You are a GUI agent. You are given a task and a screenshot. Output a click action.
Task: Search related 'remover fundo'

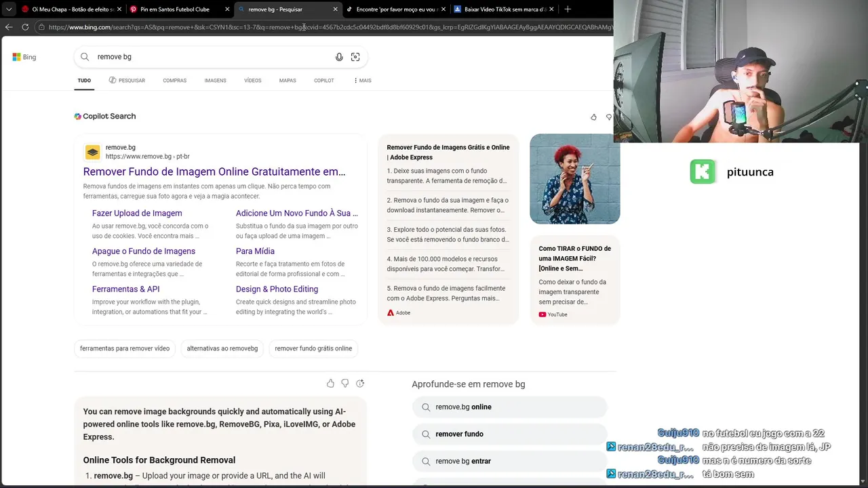click(x=509, y=434)
